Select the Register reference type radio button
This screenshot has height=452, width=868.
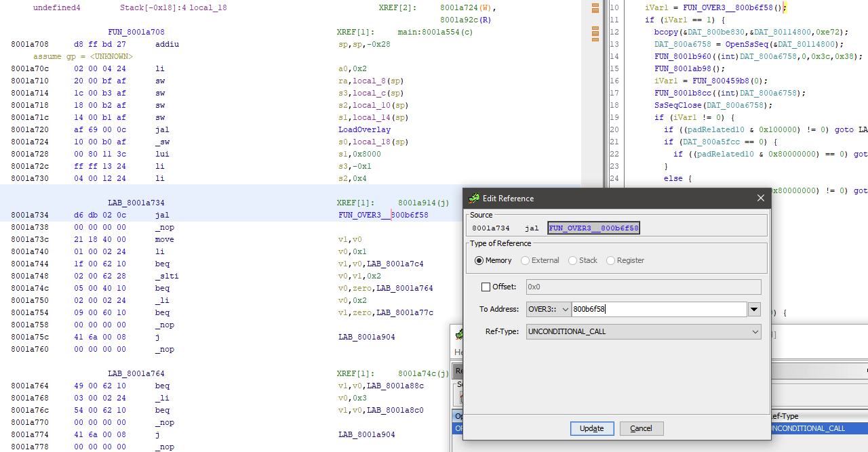point(610,260)
